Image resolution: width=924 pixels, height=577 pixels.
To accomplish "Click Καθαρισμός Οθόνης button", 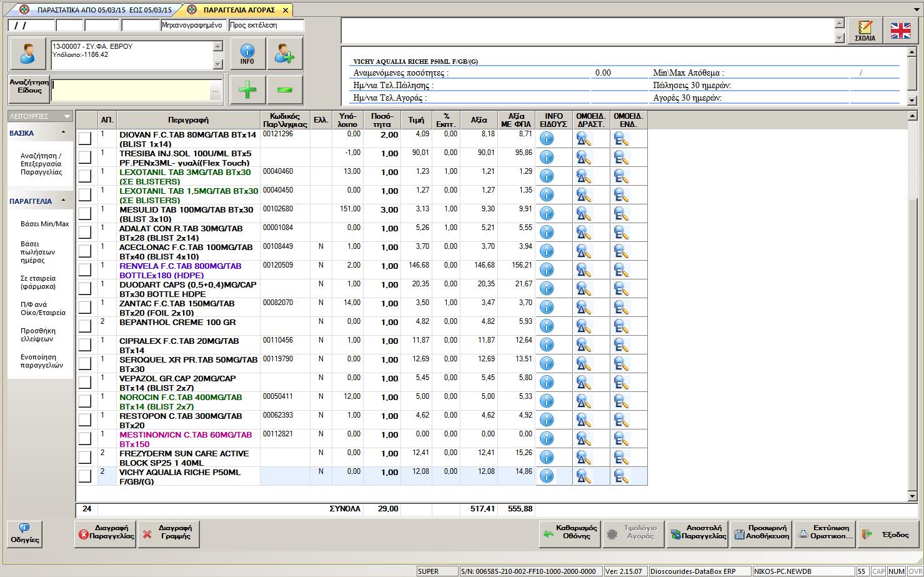I will click(570, 534).
